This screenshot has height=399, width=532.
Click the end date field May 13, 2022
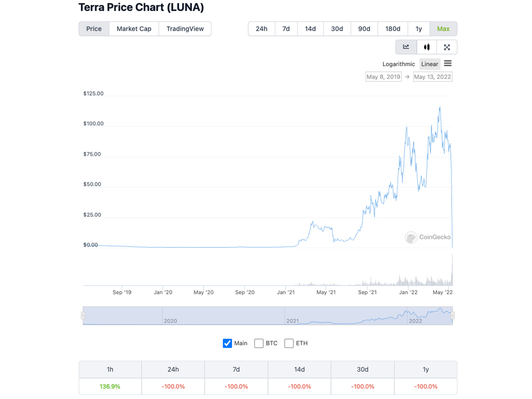[x=432, y=77]
